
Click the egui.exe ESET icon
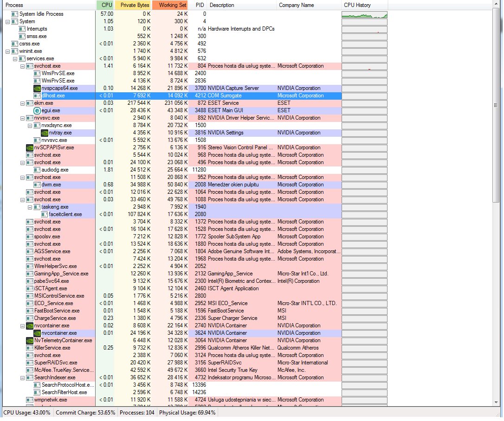pos(37,110)
